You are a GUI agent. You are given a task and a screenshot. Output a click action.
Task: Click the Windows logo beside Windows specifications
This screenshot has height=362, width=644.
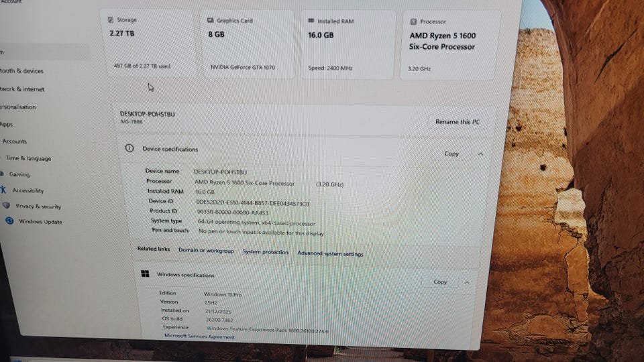click(x=145, y=274)
